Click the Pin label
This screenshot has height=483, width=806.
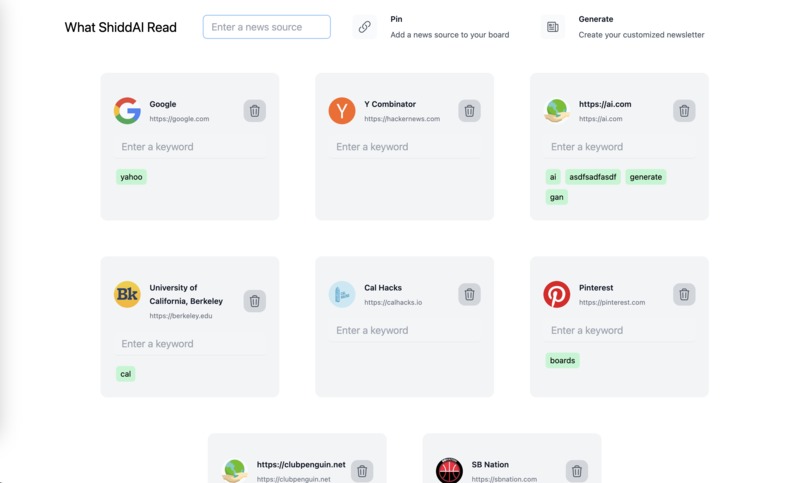click(x=396, y=19)
